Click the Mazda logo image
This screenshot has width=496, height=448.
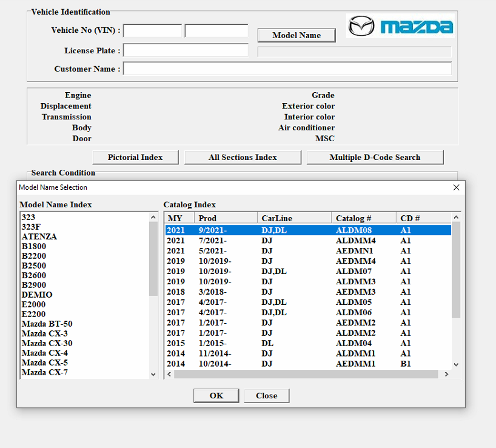(400, 26)
